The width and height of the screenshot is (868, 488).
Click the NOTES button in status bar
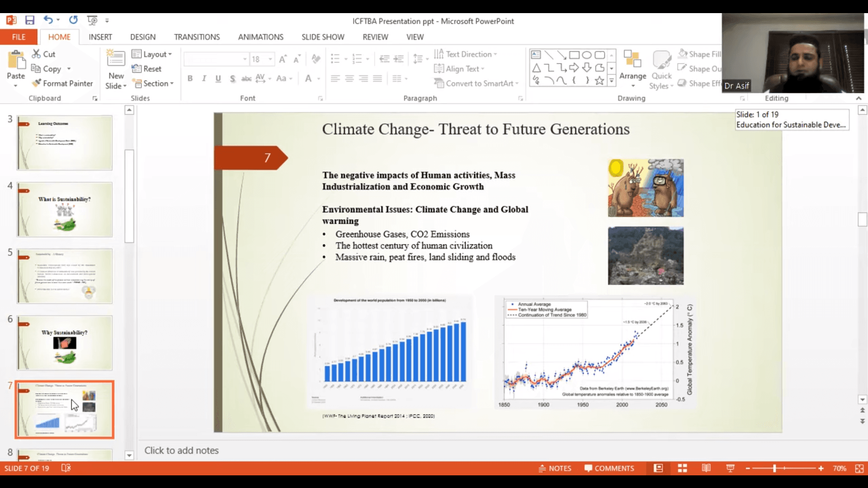click(x=555, y=468)
